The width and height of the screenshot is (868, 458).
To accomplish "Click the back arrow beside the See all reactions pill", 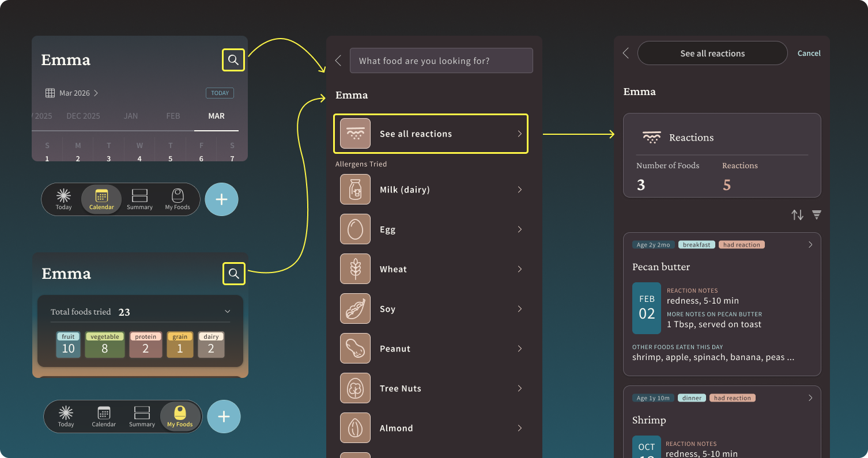I will (x=626, y=53).
